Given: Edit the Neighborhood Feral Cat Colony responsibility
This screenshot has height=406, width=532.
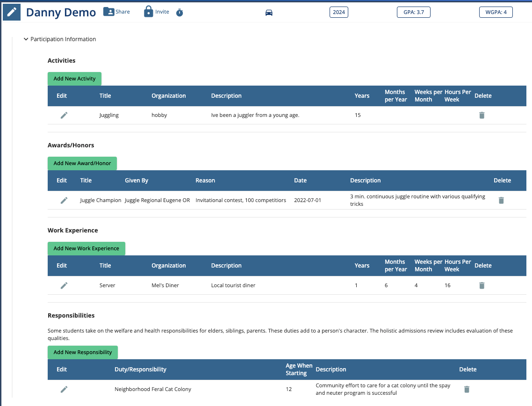Looking at the screenshot, I should [64, 389].
